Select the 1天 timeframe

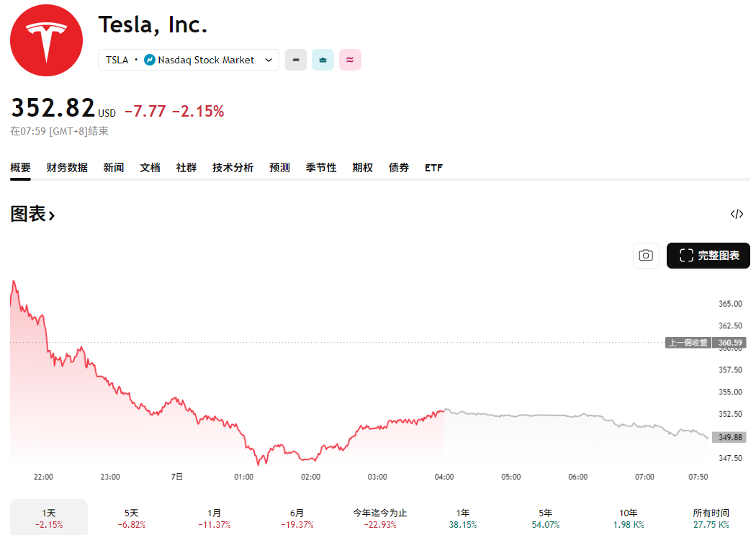point(48,516)
